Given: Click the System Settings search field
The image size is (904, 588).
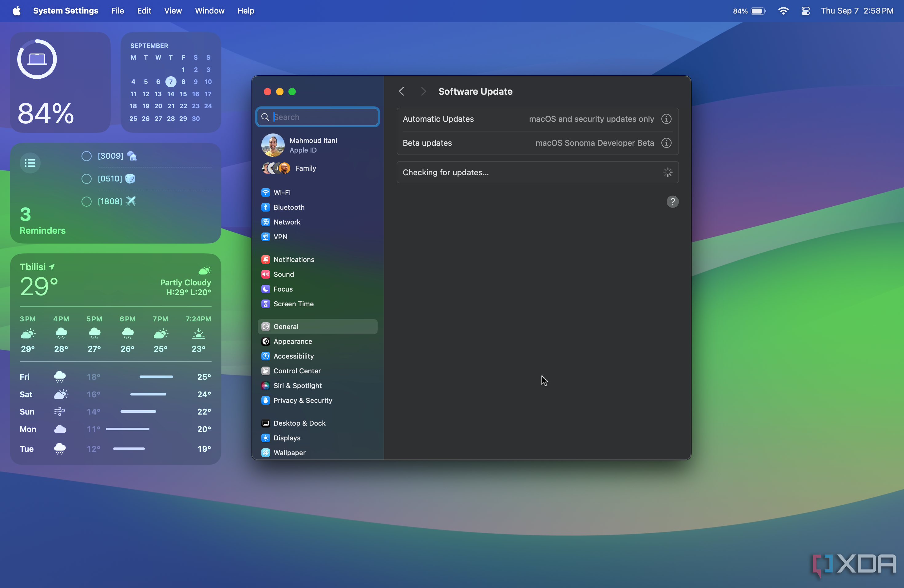Looking at the screenshot, I should (319, 117).
